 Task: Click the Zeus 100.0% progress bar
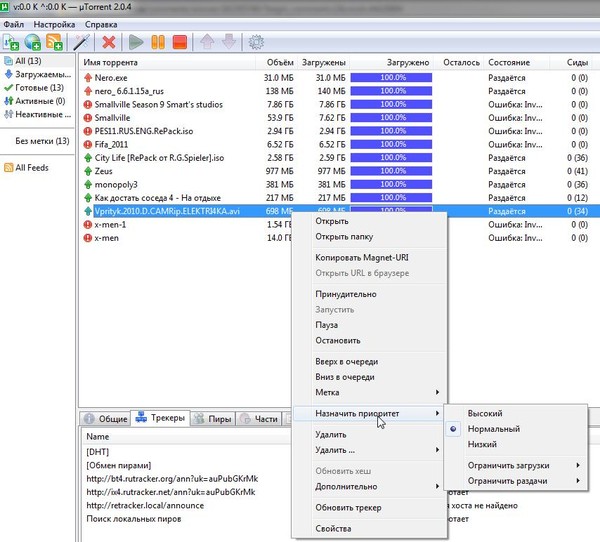pos(391,171)
